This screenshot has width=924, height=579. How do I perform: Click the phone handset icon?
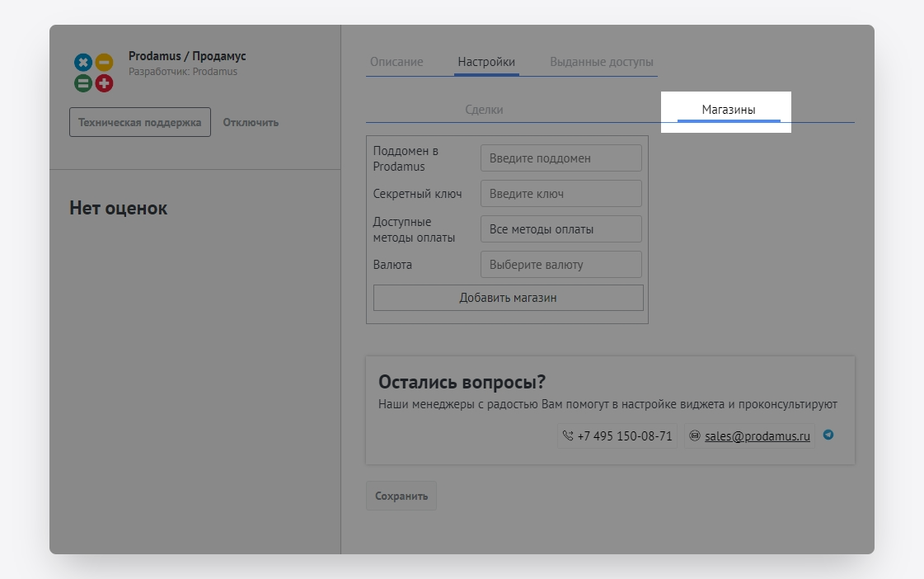click(567, 436)
